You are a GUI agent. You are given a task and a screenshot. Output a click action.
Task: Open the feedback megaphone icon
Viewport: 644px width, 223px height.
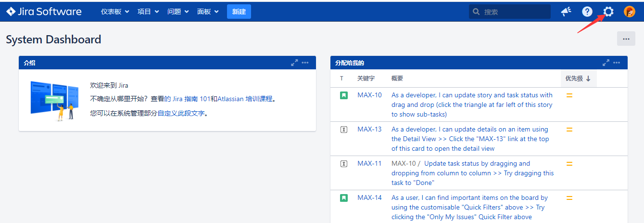(x=566, y=12)
